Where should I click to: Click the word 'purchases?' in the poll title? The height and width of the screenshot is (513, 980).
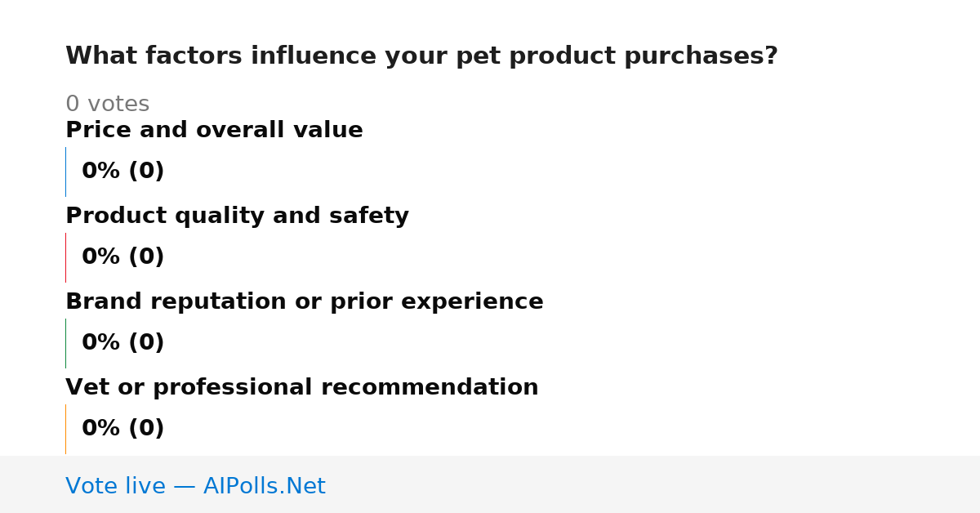pyautogui.click(x=701, y=56)
